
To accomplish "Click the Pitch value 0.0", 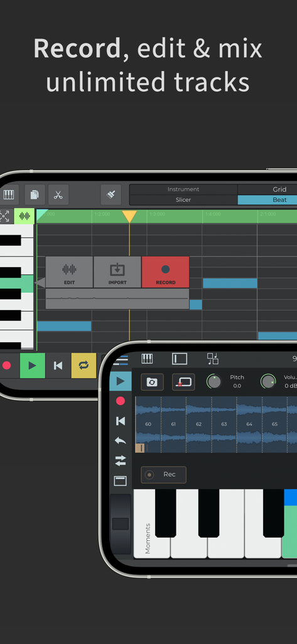I will pyautogui.click(x=237, y=386).
